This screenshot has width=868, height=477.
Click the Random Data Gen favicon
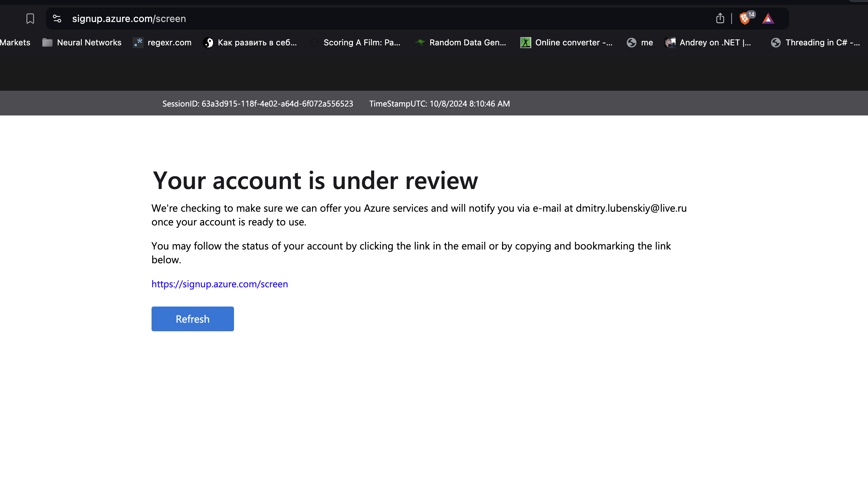(420, 42)
